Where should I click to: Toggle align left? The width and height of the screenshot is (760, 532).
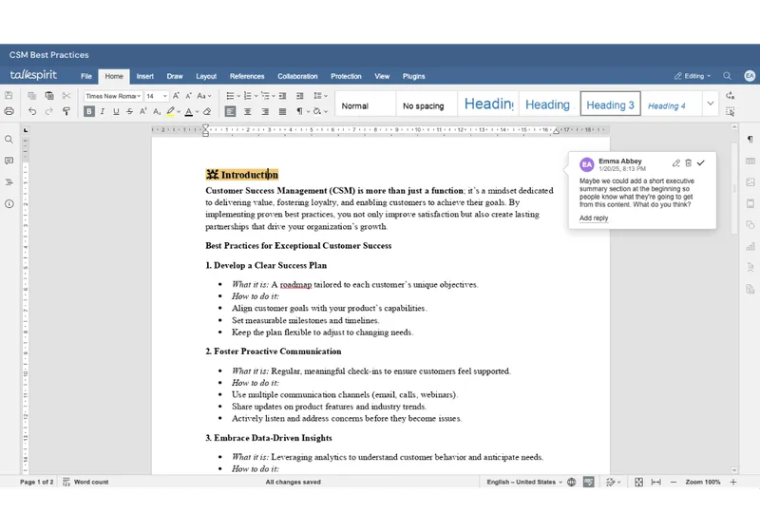point(230,111)
